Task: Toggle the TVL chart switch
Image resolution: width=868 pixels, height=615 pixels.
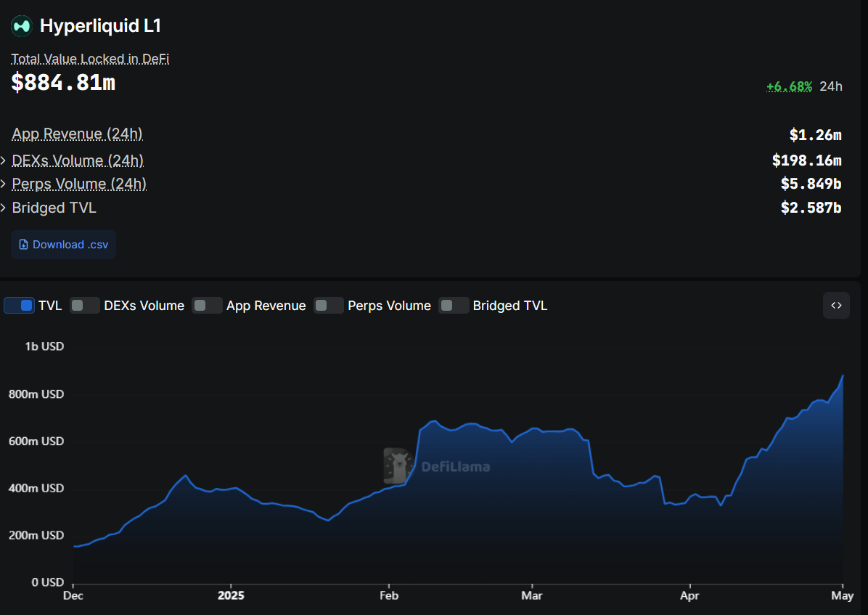Action: [20, 305]
